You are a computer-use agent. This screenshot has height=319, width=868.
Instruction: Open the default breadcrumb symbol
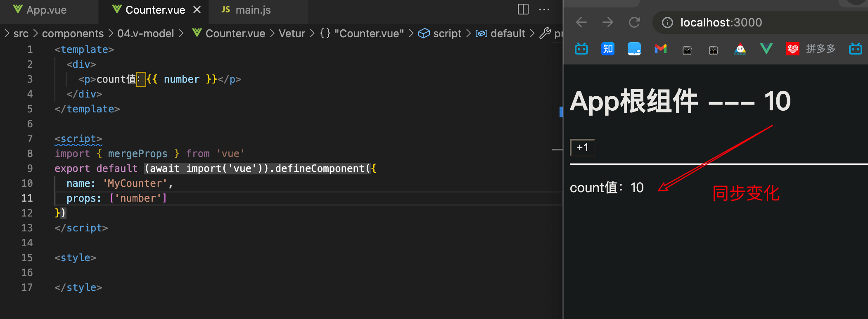[508, 33]
